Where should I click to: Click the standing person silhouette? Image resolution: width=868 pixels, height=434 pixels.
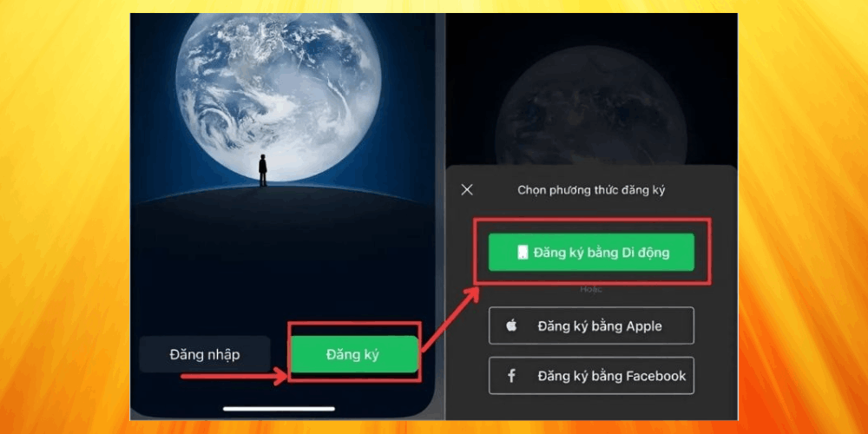point(263,170)
